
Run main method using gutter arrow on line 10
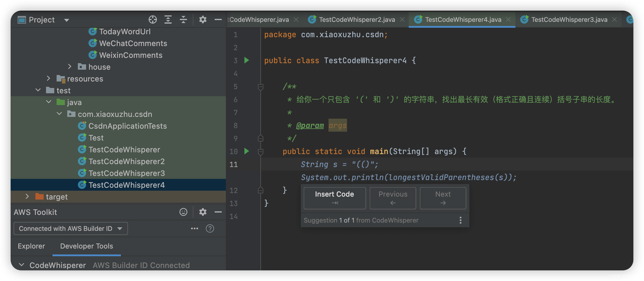247,151
